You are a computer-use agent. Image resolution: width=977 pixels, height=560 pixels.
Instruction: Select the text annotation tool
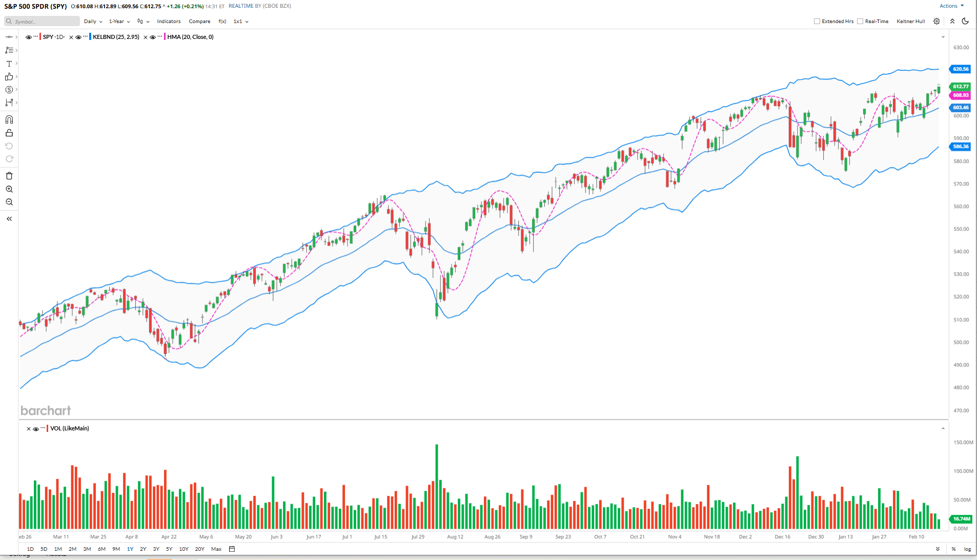click(x=9, y=64)
